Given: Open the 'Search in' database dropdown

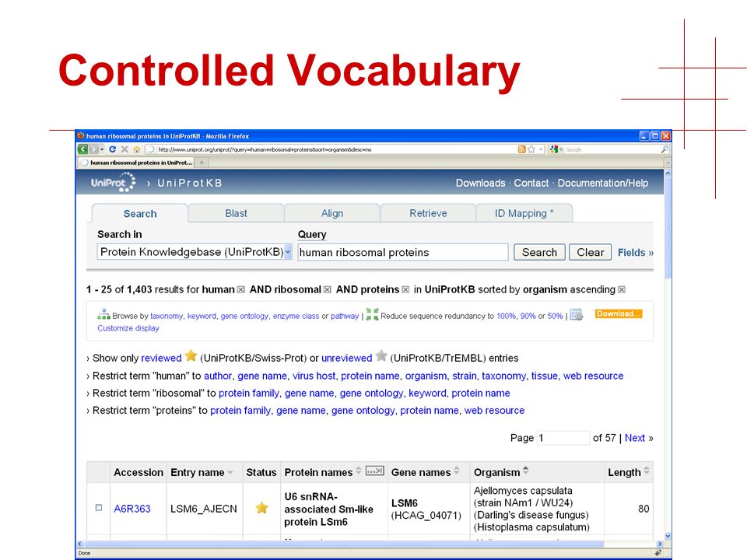Looking at the screenshot, I should click(195, 252).
